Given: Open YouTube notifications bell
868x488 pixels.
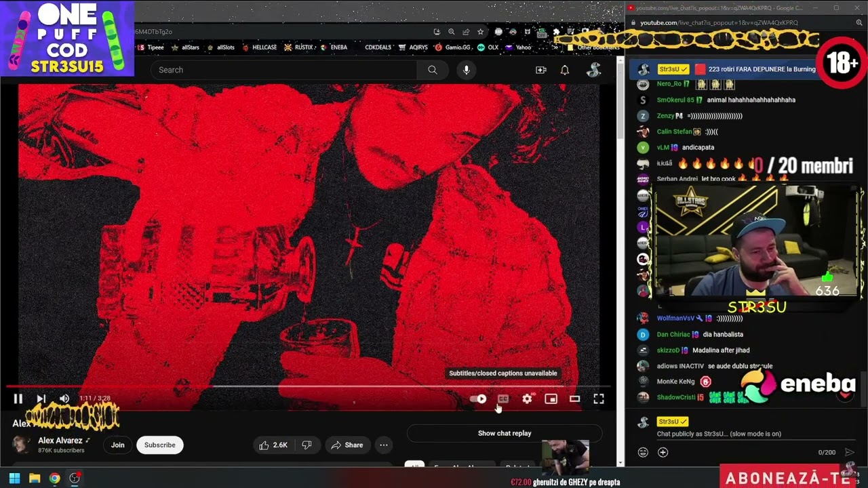Looking at the screenshot, I should tap(565, 70).
